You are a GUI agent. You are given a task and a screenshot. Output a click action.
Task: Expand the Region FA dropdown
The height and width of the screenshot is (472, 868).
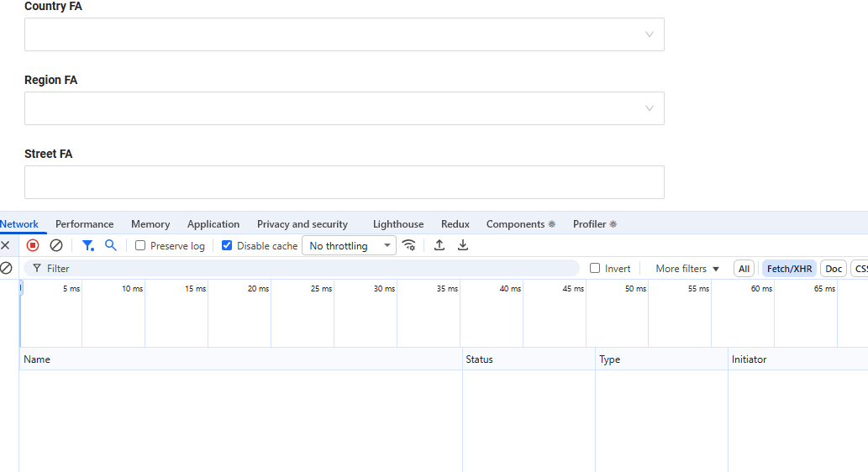(x=344, y=108)
